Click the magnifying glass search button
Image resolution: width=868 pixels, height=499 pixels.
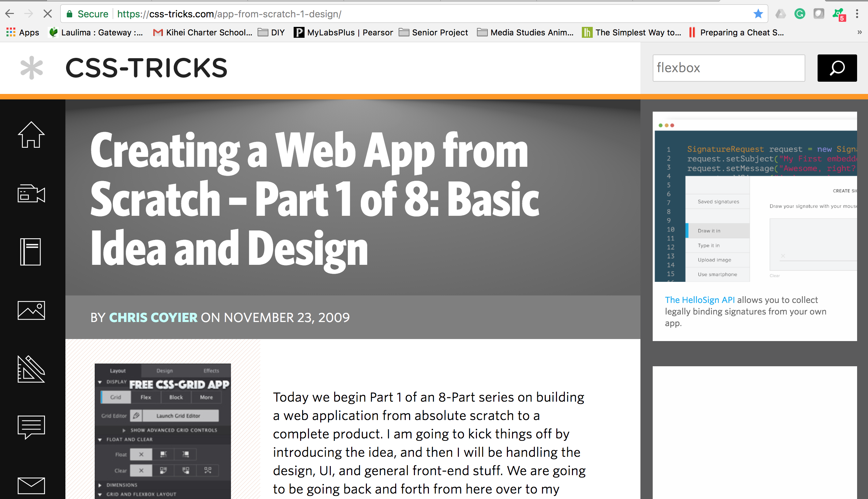click(837, 68)
